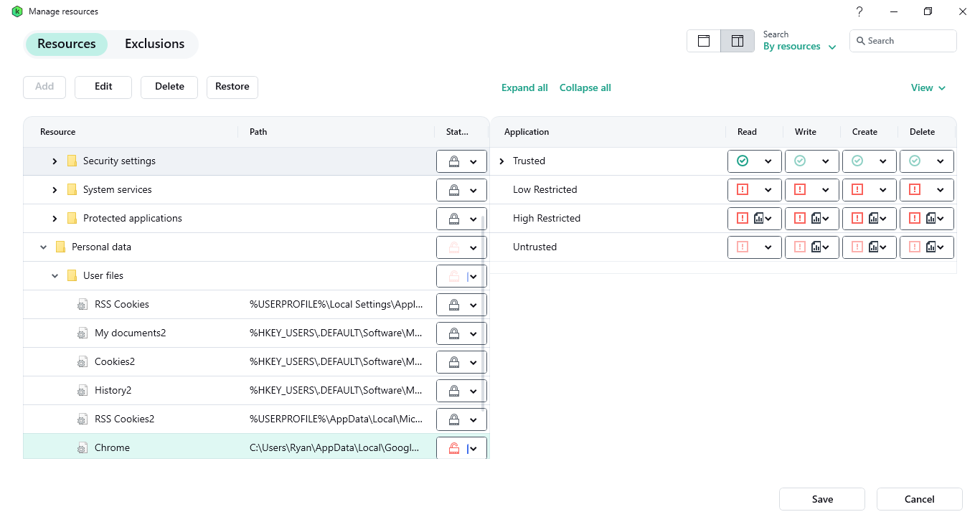Screen dimensions: 980x522
Task: Open the View menu
Action: tap(928, 87)
